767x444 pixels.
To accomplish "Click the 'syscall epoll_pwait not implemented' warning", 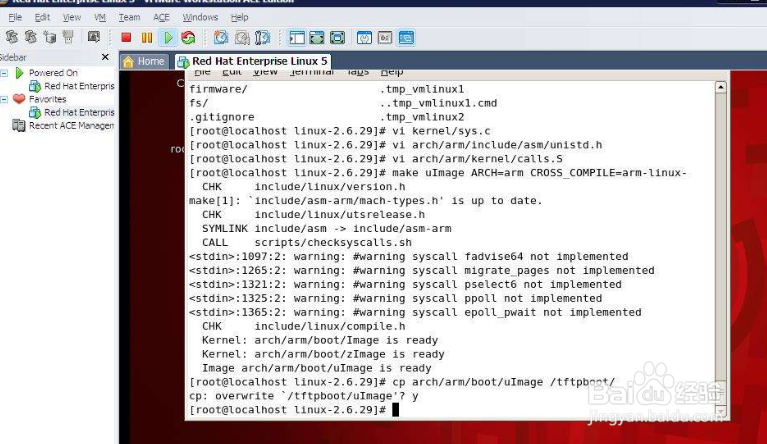I will click(415, 312).
